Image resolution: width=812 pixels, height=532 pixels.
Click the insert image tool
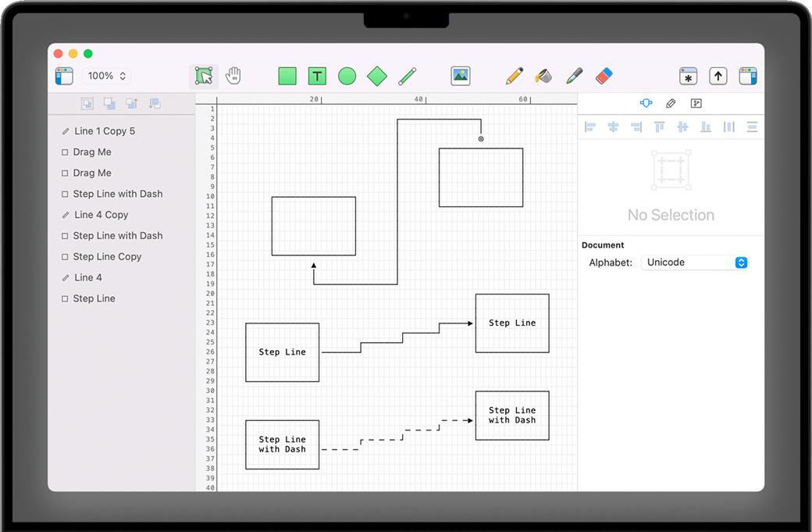point(461,76)
